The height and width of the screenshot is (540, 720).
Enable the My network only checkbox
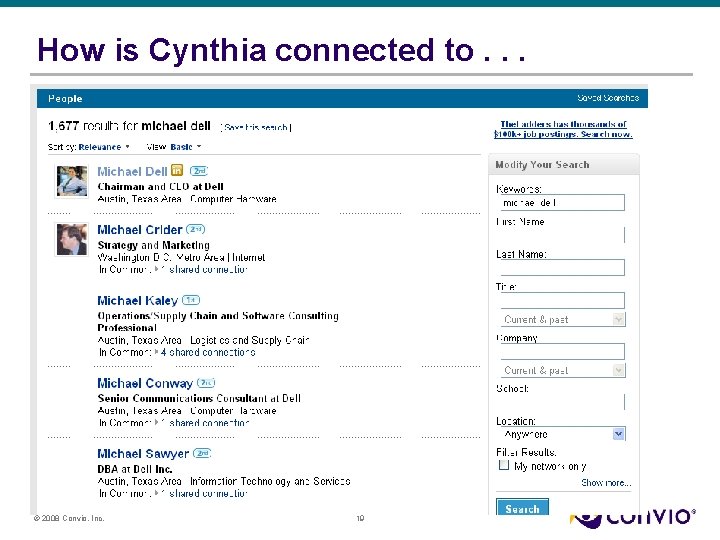click(504, 465)
